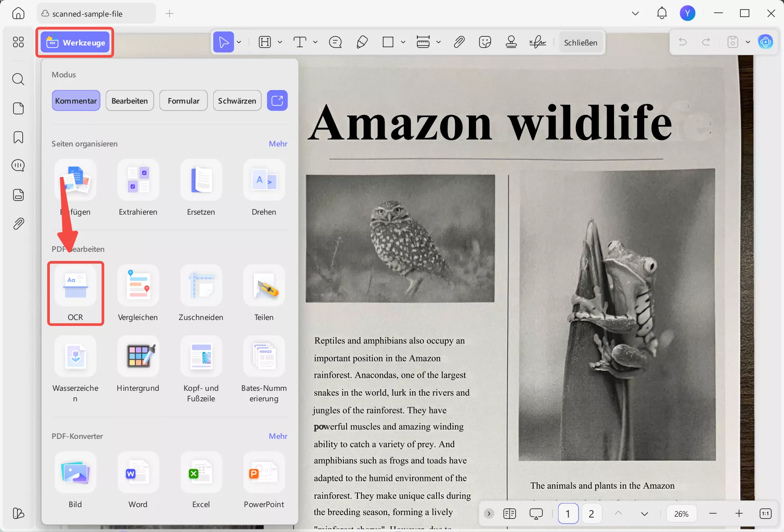Open the bookmark panel in sidebar
This screenshot has width=784, height=532.
point(18,137)
